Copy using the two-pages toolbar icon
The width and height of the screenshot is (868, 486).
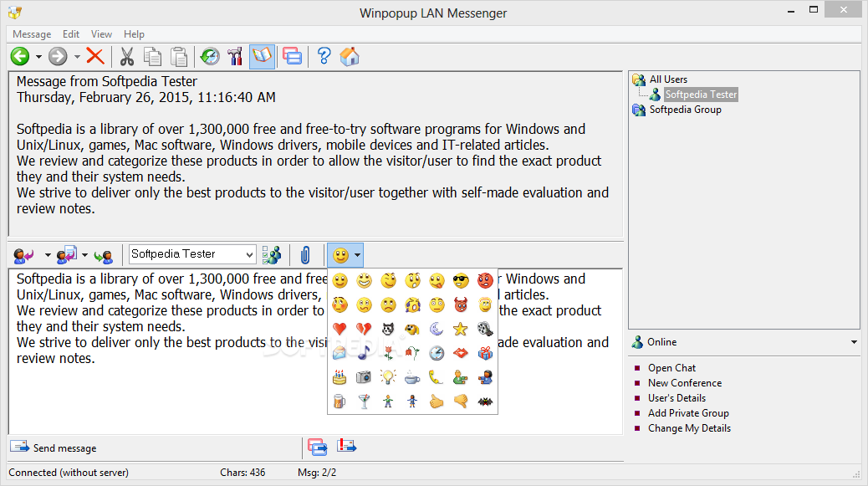point(152,56)
